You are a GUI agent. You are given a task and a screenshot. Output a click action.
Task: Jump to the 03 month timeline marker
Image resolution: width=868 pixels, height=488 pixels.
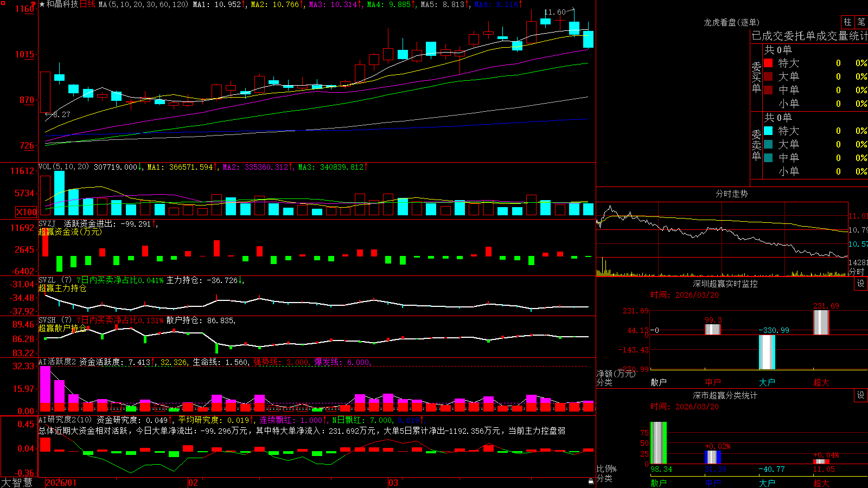[x=393, y=483]
